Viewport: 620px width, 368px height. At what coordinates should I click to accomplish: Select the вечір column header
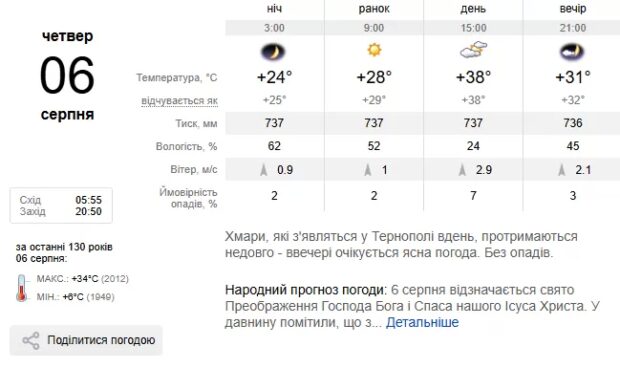point(573,9)
